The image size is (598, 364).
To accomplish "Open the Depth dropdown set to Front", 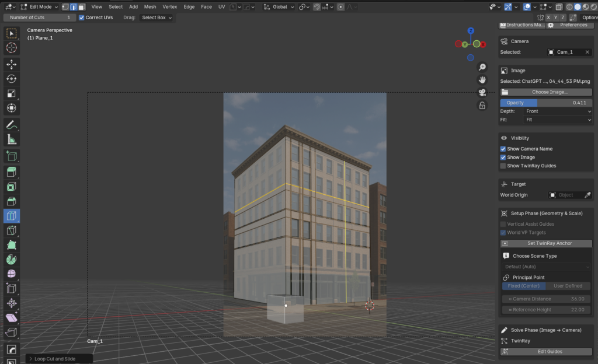I will pos(558,111).
